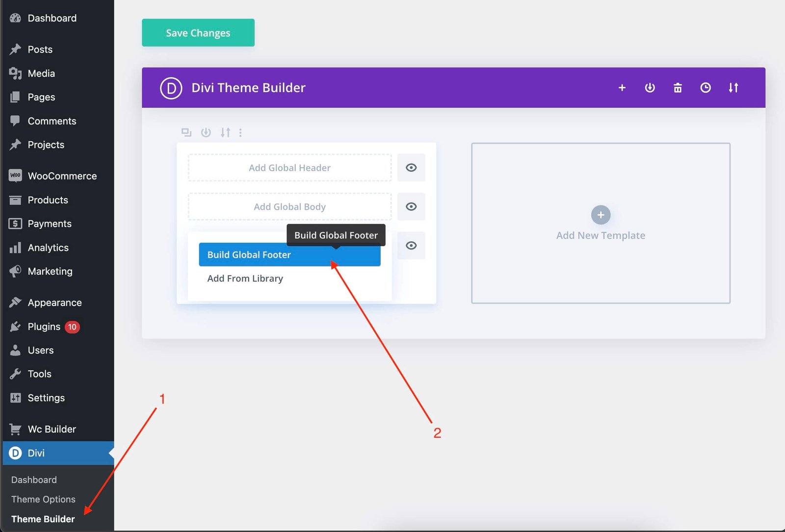Click the Comments bubble icon
785x532 pixels.
coord(15,121)
